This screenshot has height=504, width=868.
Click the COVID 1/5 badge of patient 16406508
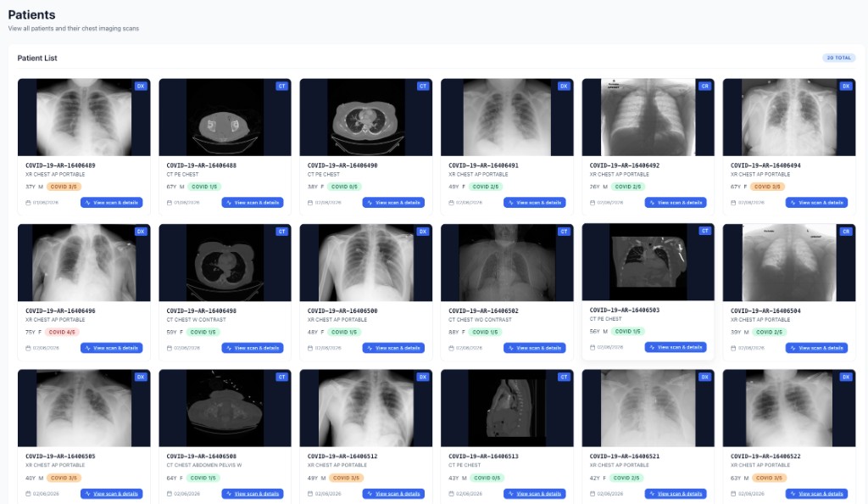(203, 478)
